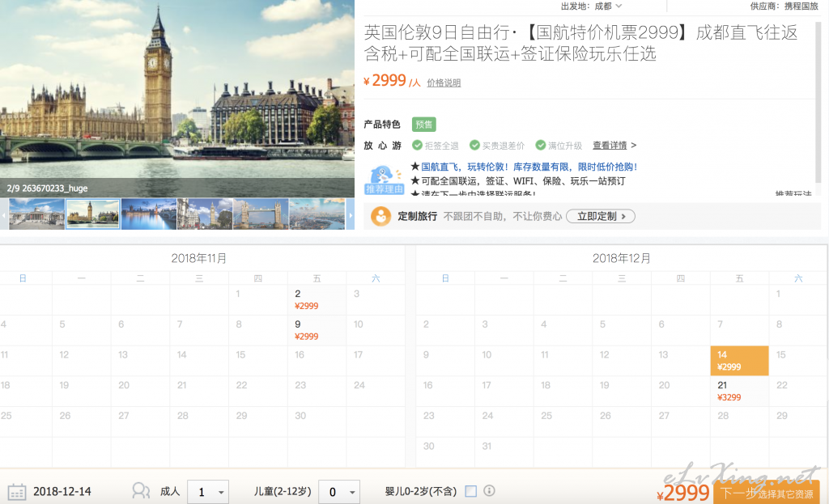The width and height of the screenshot is (829, 504).
Task: Select the highlighted December 14 date
Action: click(x=739, y=361)
